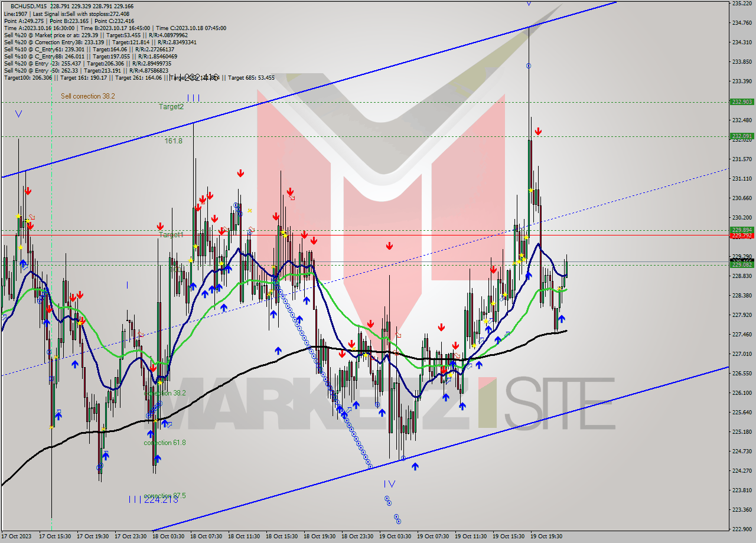Select the green '161.8' Fibonacci label
The width and height of the screenshot is (756, 543).
click(x=174, y=141)
